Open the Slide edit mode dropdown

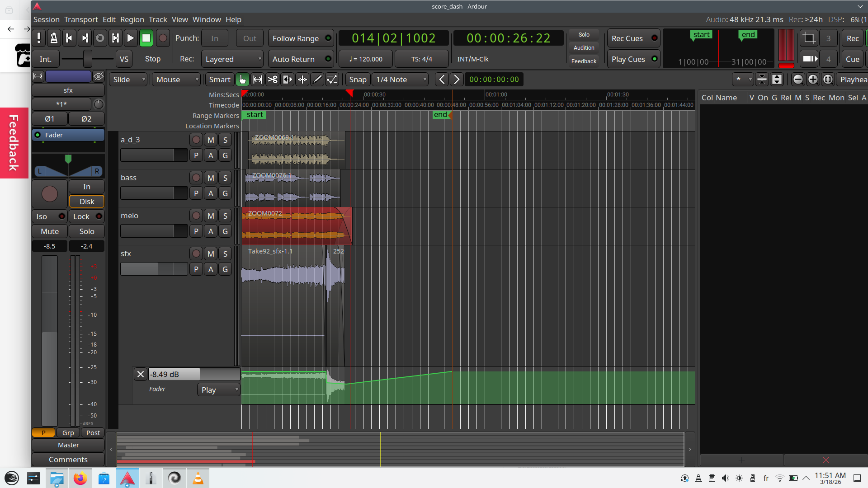128,80
